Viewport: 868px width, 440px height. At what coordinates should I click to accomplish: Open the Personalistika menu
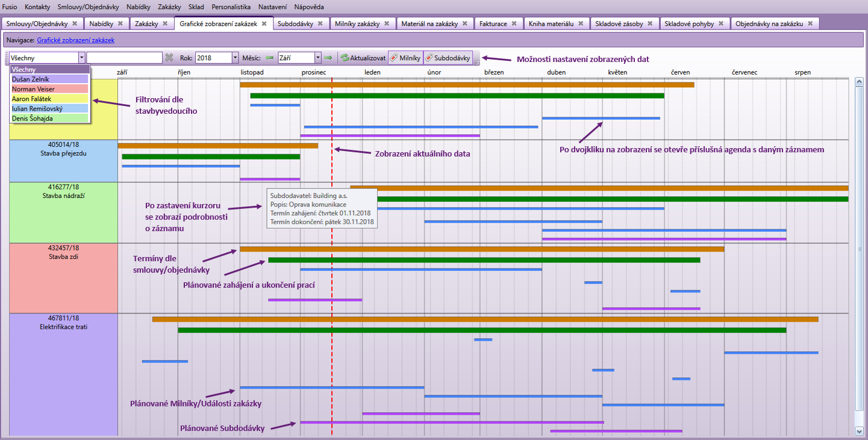pyautogui.click(x=231, y=7)
